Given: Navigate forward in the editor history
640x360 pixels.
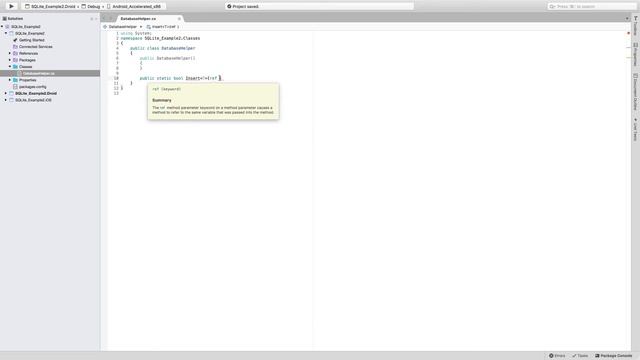Looking at the screenshot, I should pyautogui.click(x=111, y=18).
